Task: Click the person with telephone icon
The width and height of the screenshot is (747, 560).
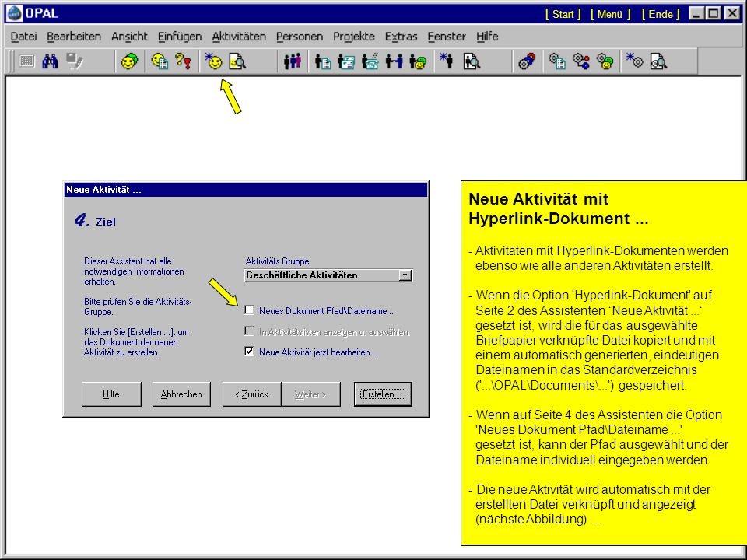Action: 370,61
